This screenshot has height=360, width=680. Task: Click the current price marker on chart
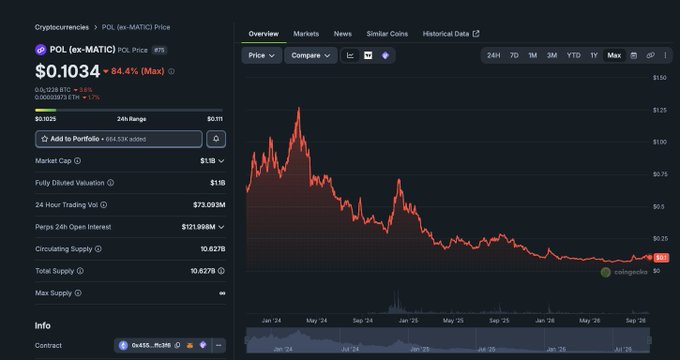(661, 258)
